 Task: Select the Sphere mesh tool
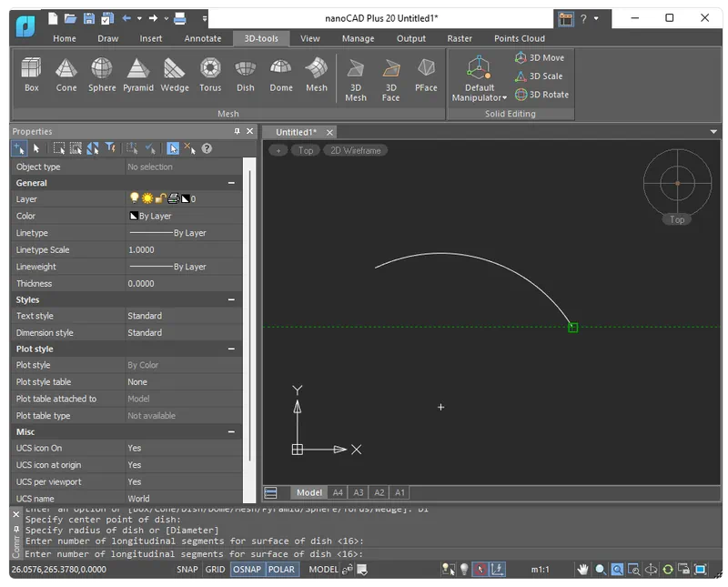pos(102,75)
